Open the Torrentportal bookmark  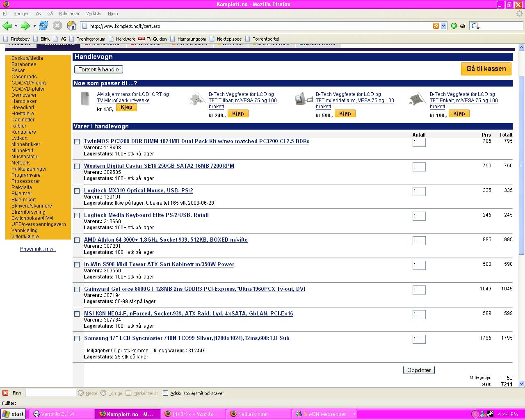coord(262,39)
